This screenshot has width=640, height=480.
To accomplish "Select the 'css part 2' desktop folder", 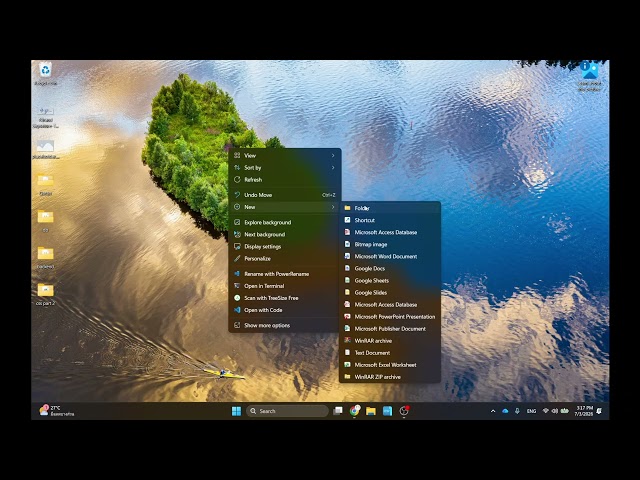I will pyautogui.click(x=45, y=294).
